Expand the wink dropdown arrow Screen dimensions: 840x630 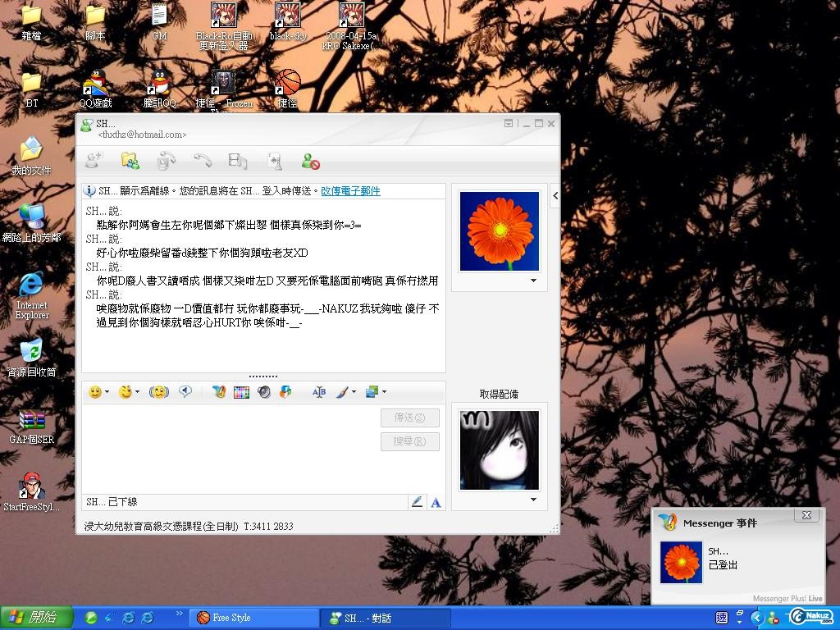click(137, 392)
